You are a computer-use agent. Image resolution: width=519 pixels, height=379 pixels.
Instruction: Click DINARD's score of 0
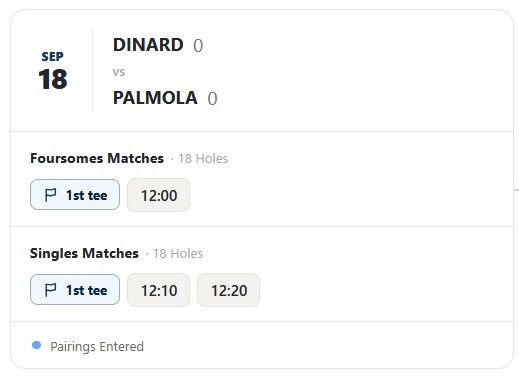[x=198, y=46]
